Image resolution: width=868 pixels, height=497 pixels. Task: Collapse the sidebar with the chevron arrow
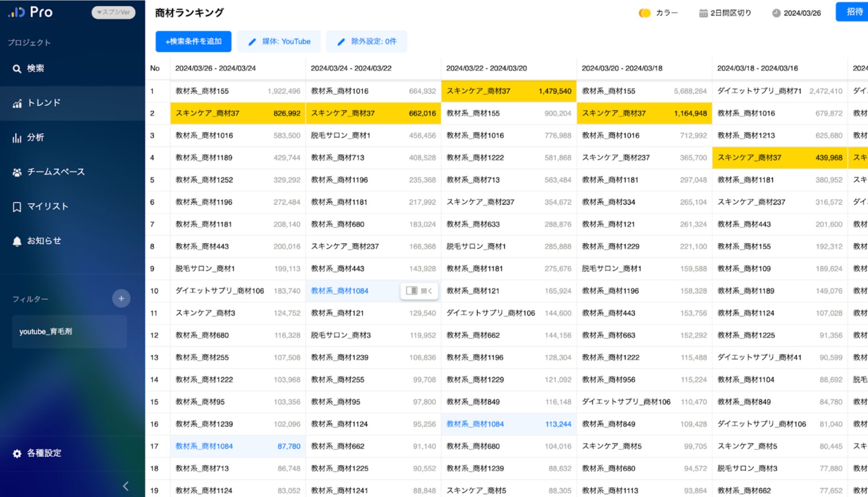(126, 486)
